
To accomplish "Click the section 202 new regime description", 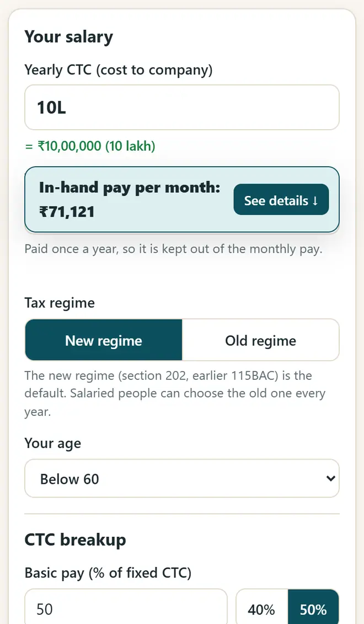I will tap(175, 393).
